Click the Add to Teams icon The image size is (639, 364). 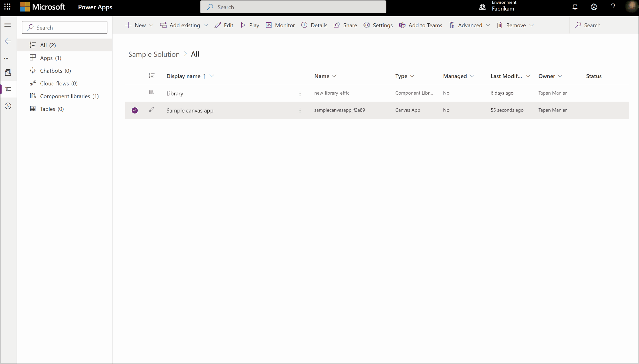click(401, 25)
